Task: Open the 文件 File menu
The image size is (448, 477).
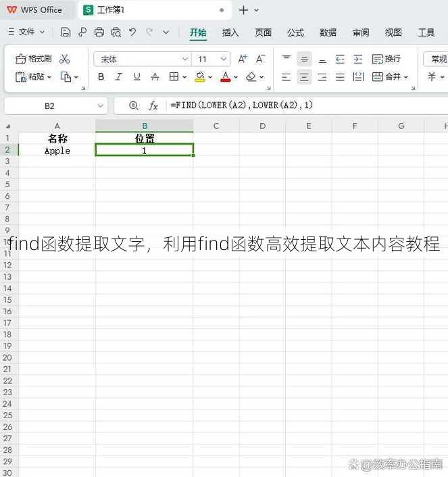Action: click(x=26, y=32)
